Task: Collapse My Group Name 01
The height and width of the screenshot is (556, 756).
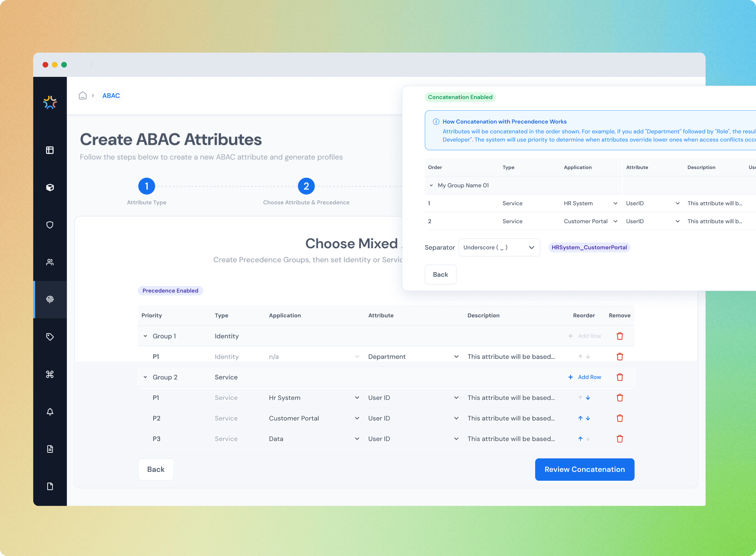Action: point(431,186)
